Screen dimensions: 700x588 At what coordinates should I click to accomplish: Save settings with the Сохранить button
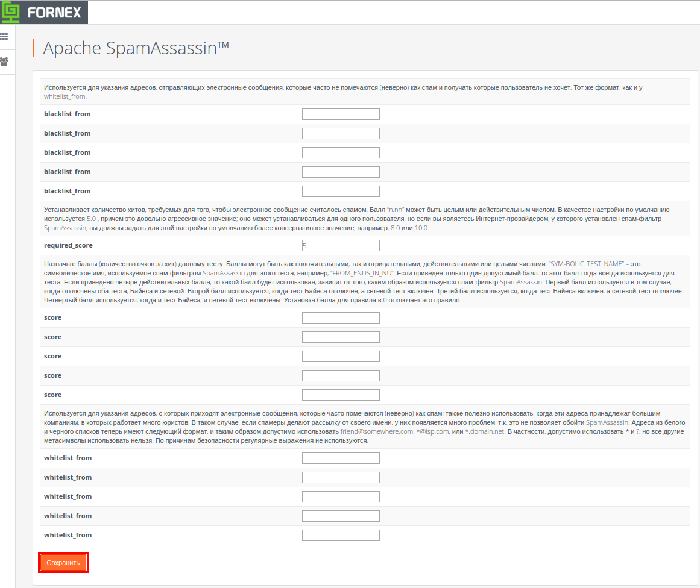[x=63, y=563]
